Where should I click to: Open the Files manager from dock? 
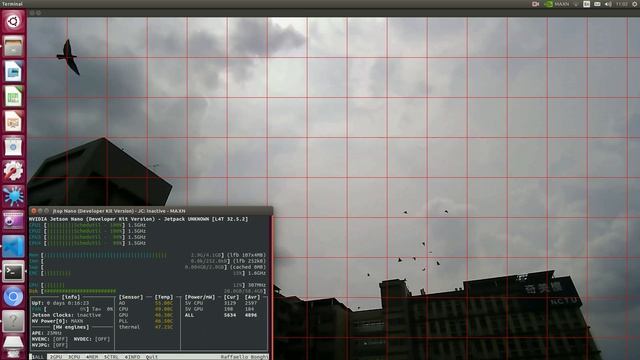(x=13, y=46)
